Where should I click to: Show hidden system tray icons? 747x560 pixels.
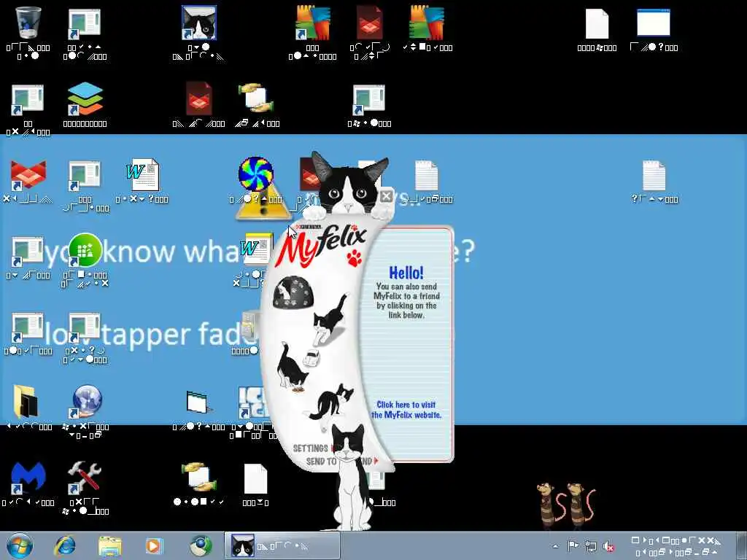click(555, 546)
